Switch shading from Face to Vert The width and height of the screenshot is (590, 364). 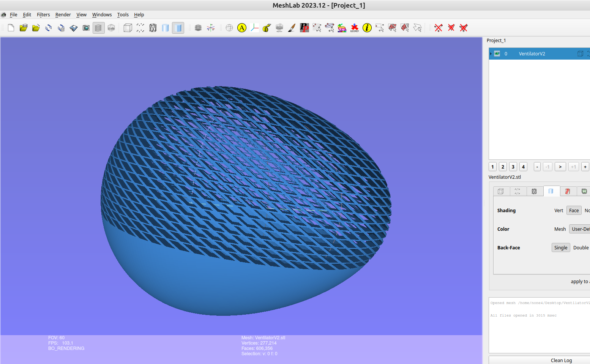558,210
